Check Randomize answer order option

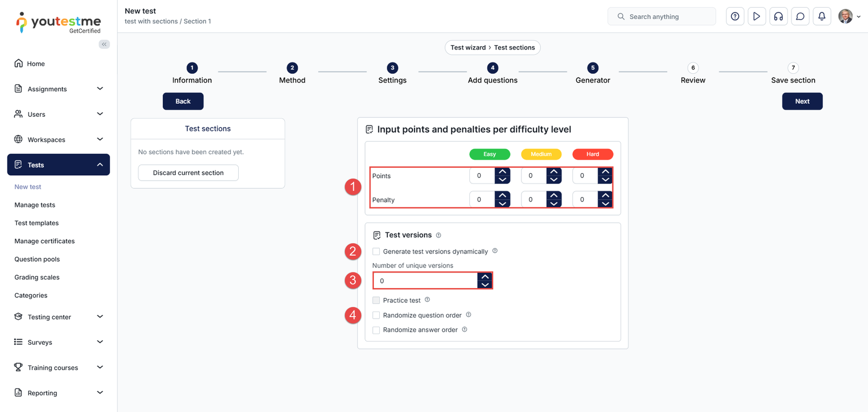pyautogui.click(x=376, y=329)
